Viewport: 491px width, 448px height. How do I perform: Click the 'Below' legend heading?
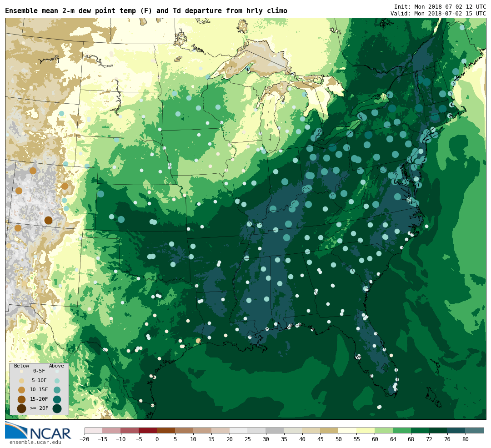coord(22,366)
